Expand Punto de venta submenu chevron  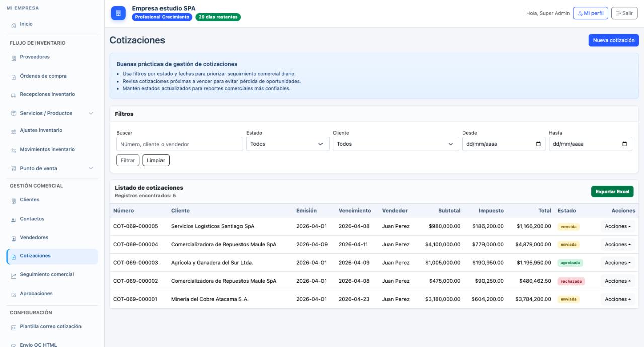[x=91, y=168]
